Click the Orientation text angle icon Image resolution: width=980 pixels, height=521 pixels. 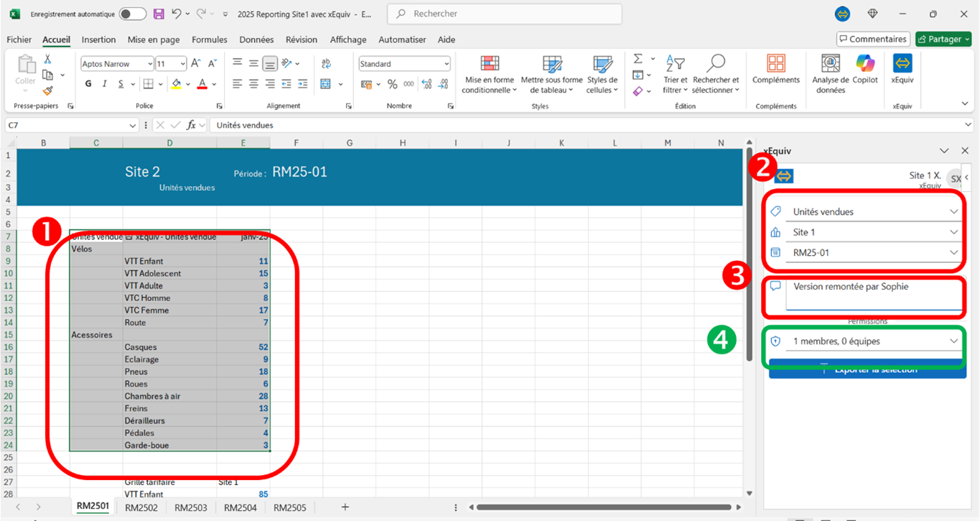point(286,64)
